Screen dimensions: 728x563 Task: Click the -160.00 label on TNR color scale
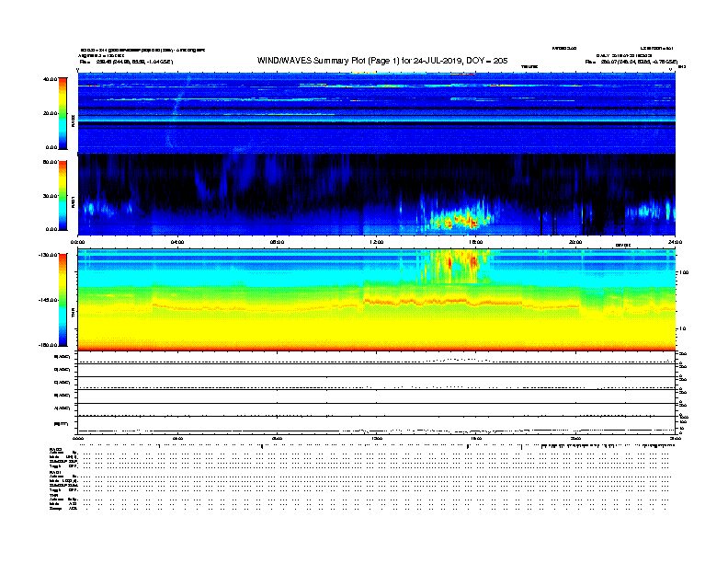(48, 345)
